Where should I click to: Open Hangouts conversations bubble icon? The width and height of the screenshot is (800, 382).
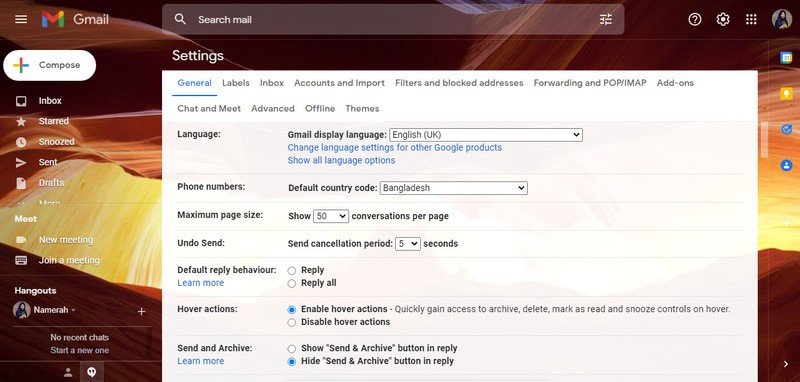(92, 372)
